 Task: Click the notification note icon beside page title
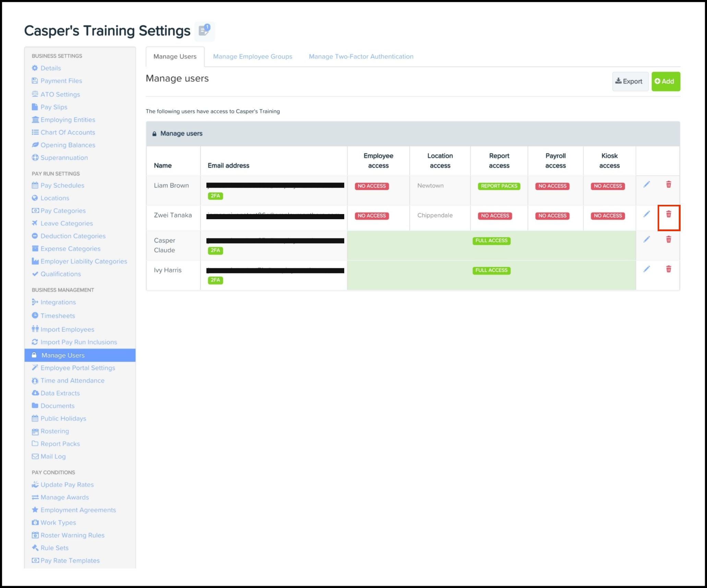(x=204, y=31)
